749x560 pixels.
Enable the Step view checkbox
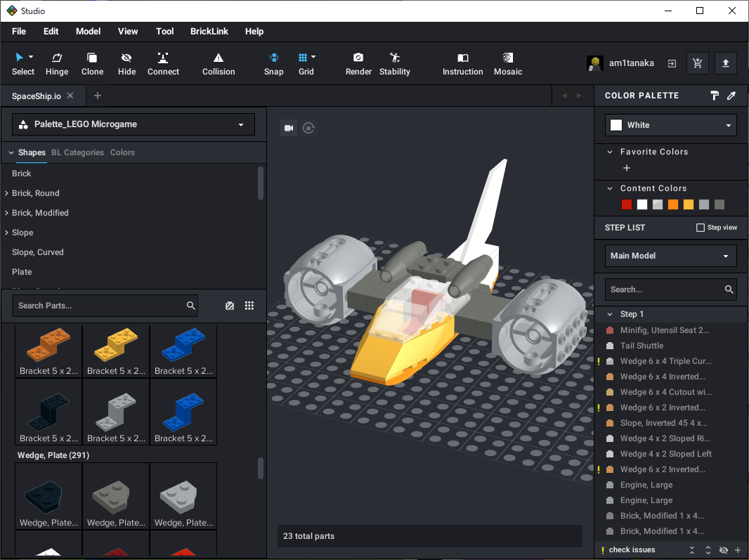pos(701,228)
